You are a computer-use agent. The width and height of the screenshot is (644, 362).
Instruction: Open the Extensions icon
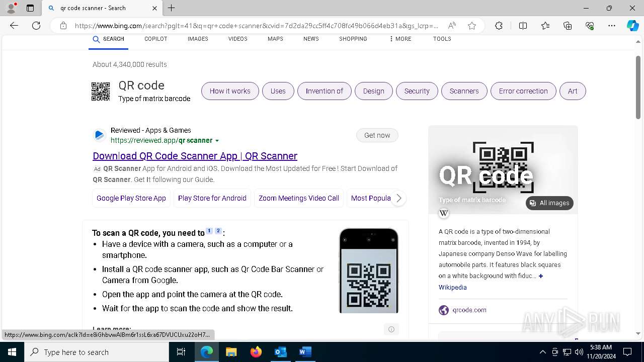click(x=499, y=26)
